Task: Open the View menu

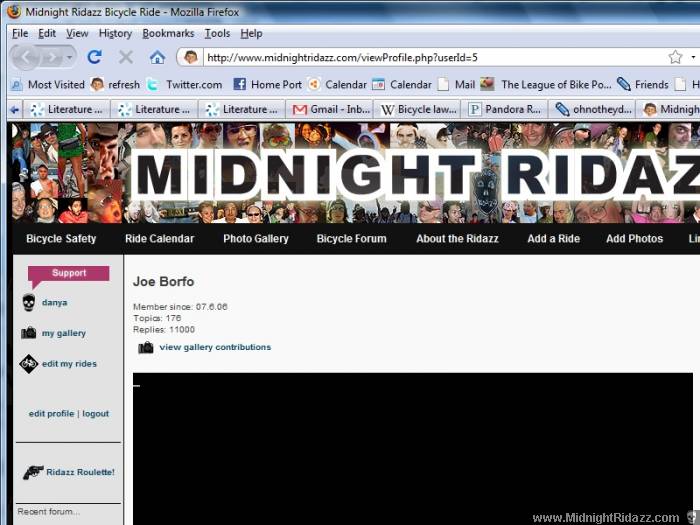Action: point(77,33)
